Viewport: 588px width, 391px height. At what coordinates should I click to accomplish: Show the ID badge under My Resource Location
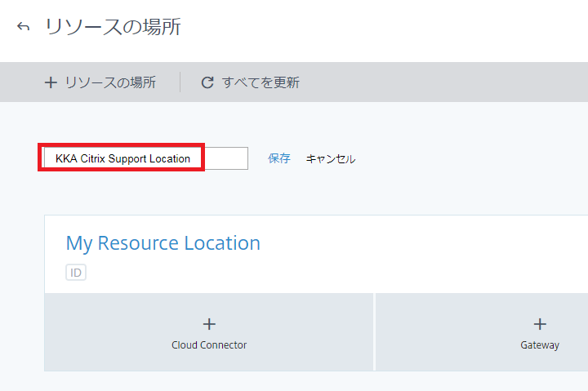pyautogui.click(x=76, y=273)
